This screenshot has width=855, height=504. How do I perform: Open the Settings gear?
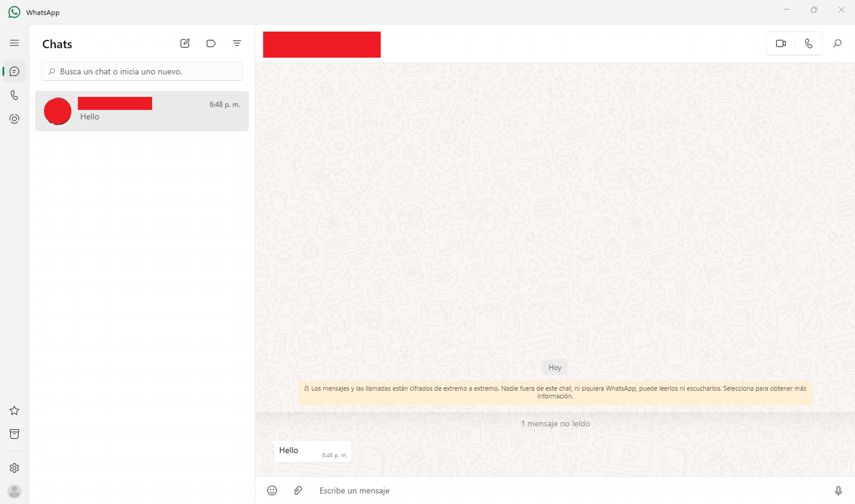(14, 468)
